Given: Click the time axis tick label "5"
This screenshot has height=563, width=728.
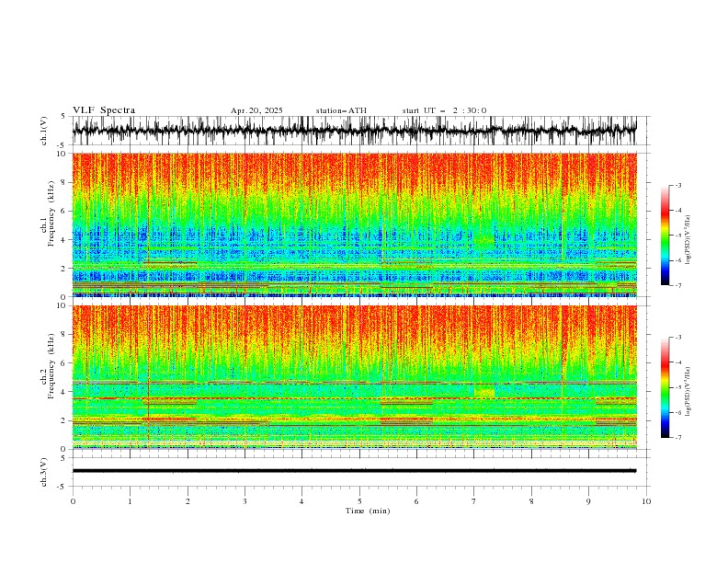Looking at the screenshot, I should click(x=359, y=501).
